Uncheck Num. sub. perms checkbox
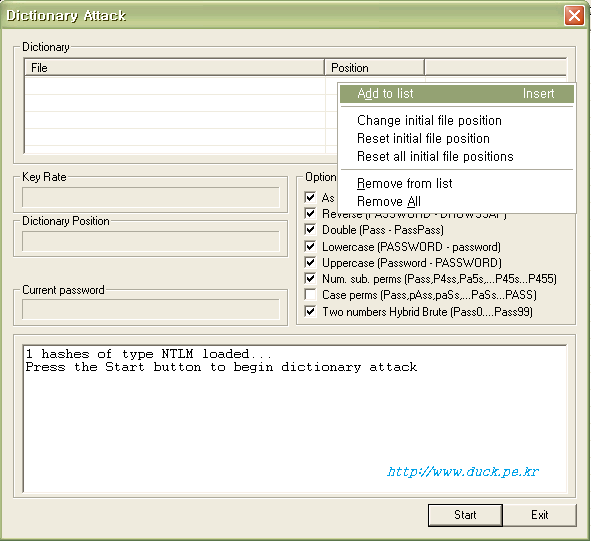The width and height of the screenshot is (591, 541). pos(310,279)
